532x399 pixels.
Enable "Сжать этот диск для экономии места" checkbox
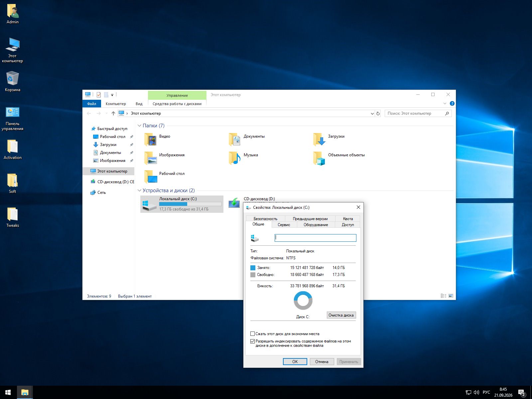[253, 334]
